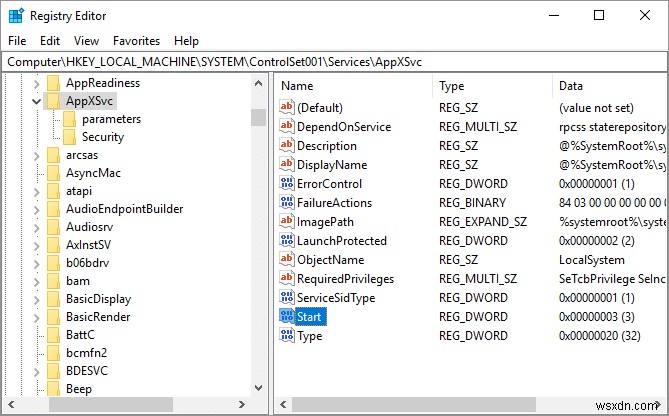This screenshot has width=669, height=416.
Task: Click the binary icon next to ErrorControl
Action: click(x=286, y=184)
